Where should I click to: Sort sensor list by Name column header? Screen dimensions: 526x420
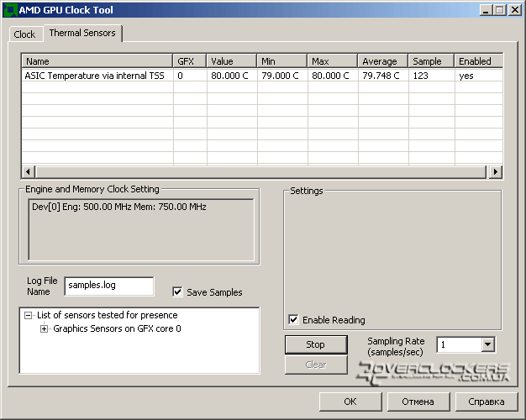point(97,61)
